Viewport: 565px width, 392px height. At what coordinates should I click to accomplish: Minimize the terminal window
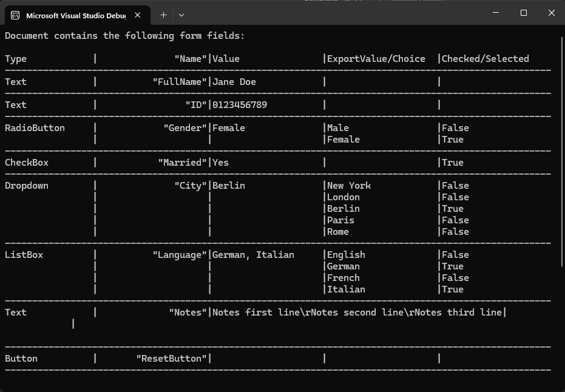495,13
